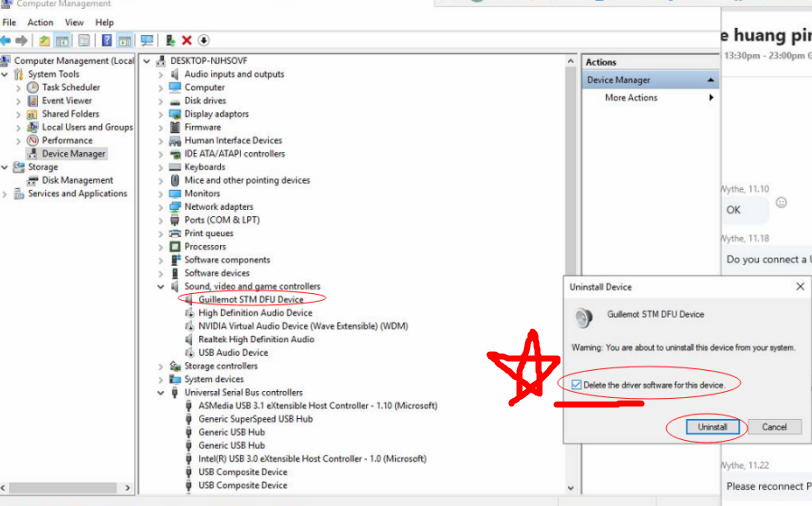Select Event Viewer in the left tree
812x506 pixels.
pyautogui.click(x=67, y=100)
